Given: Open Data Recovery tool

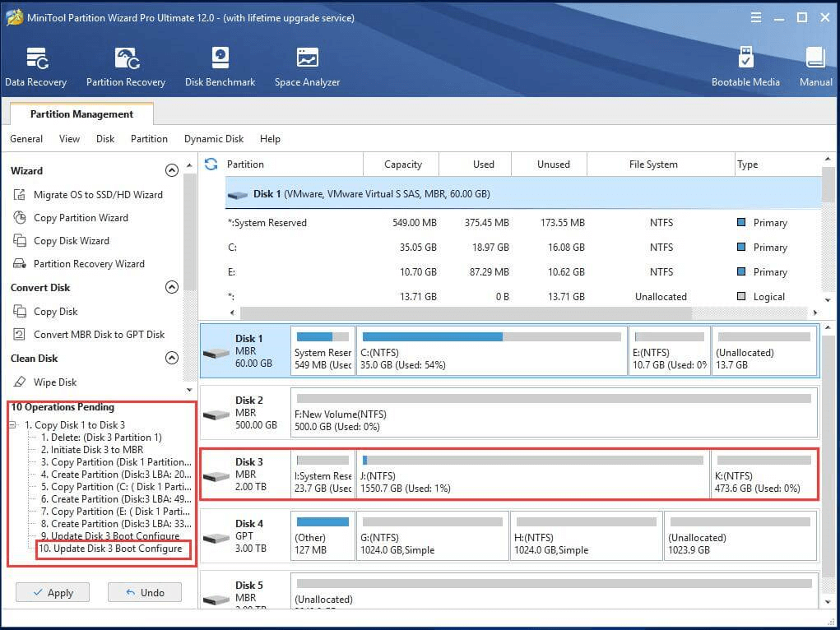Looking at the screenshot, I should 35,67.
